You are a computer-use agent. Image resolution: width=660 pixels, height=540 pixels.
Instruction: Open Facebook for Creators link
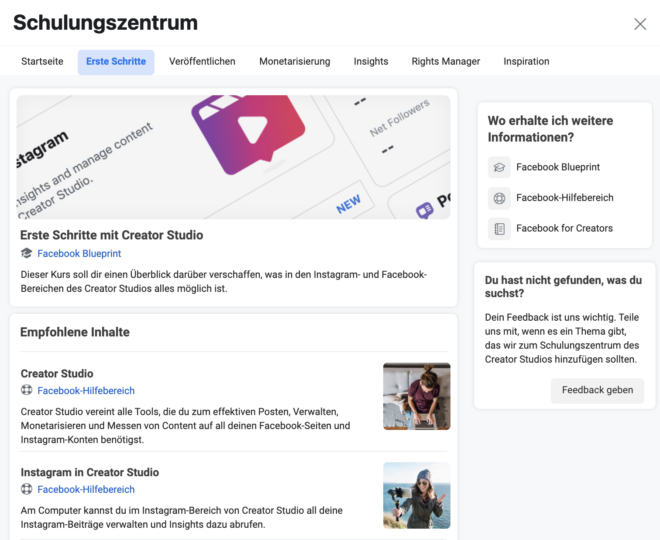(x=564, y=228)
